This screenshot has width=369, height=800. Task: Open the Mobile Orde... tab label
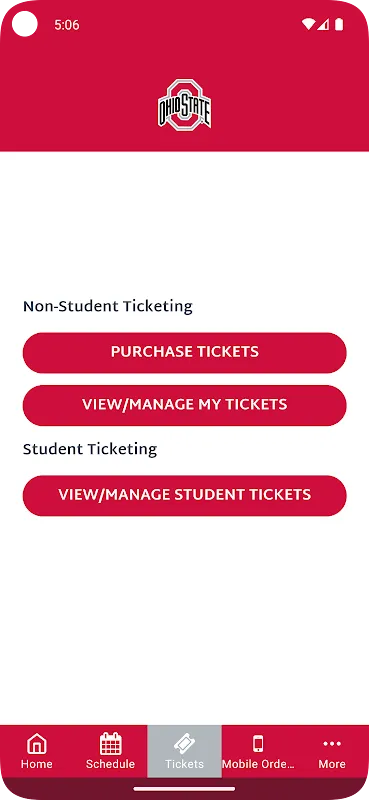coord(258,764)
